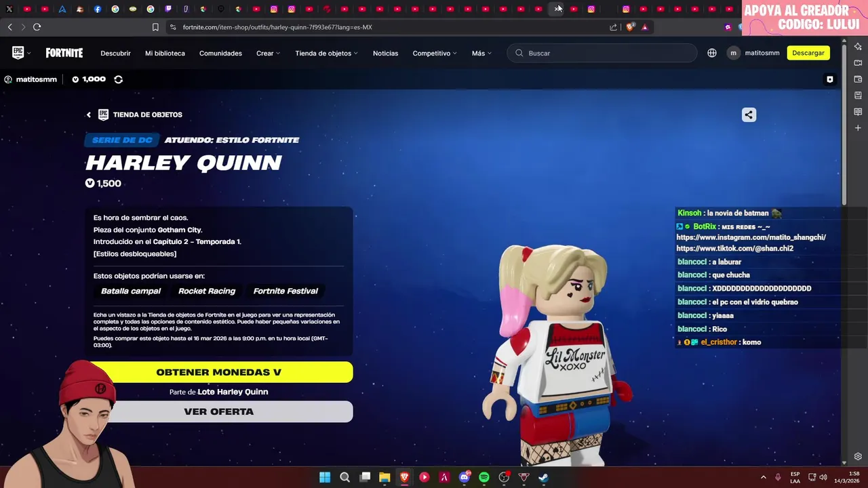
Task: Expand the Más menu
Action: click(481, 53)
